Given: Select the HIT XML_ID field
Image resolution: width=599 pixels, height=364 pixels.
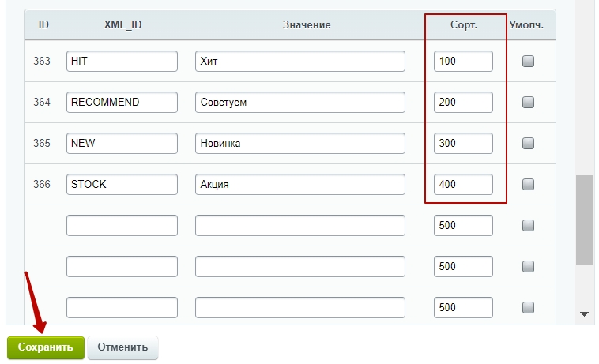Looking at the screenshot, I should [x=122, y=61].
